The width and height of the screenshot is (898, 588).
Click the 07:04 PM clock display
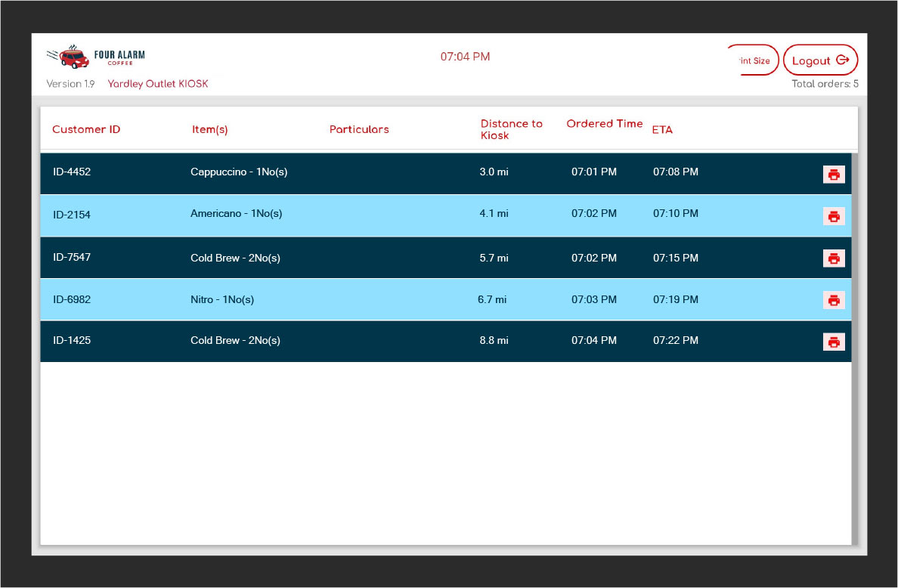click(465, 57)
